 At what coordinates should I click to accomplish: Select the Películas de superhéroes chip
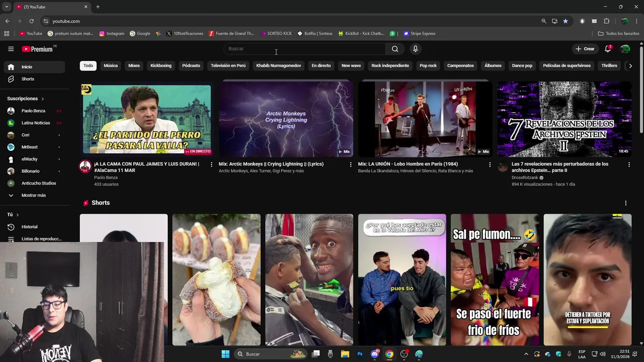pos(567,65)
